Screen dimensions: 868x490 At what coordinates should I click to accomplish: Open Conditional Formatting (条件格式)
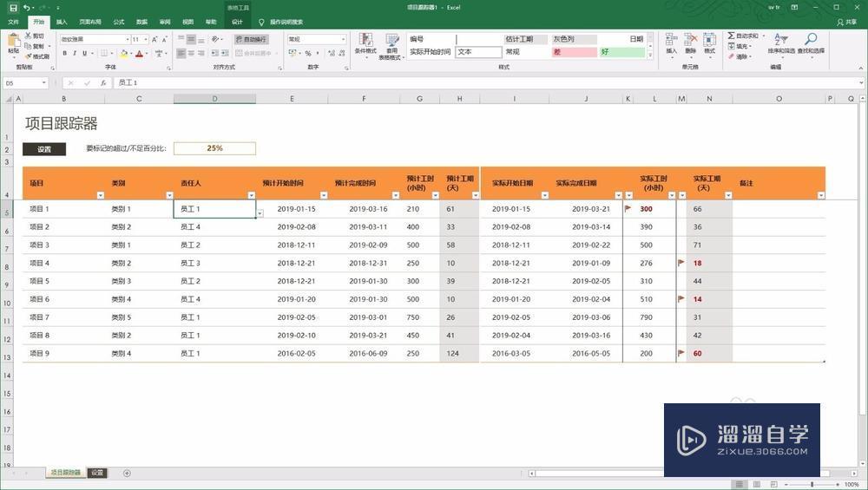(x=365, y=45)
